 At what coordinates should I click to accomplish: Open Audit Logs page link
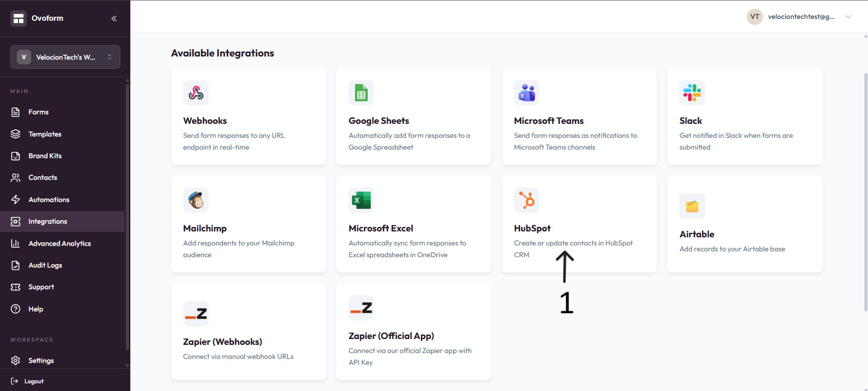coord(45,265)
